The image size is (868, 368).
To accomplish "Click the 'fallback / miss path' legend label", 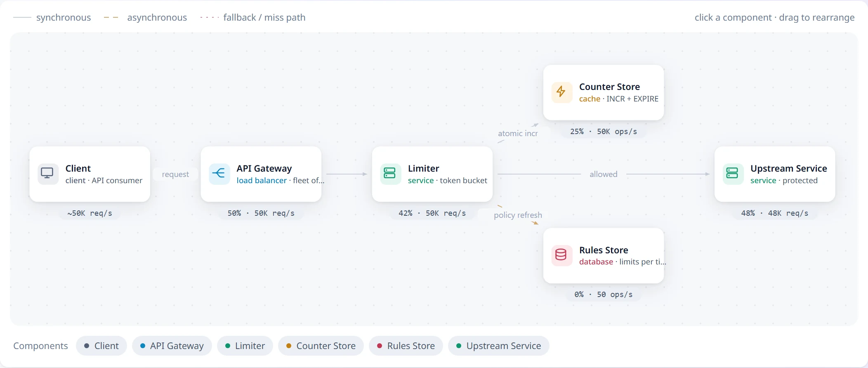I will tap(264, 17).
